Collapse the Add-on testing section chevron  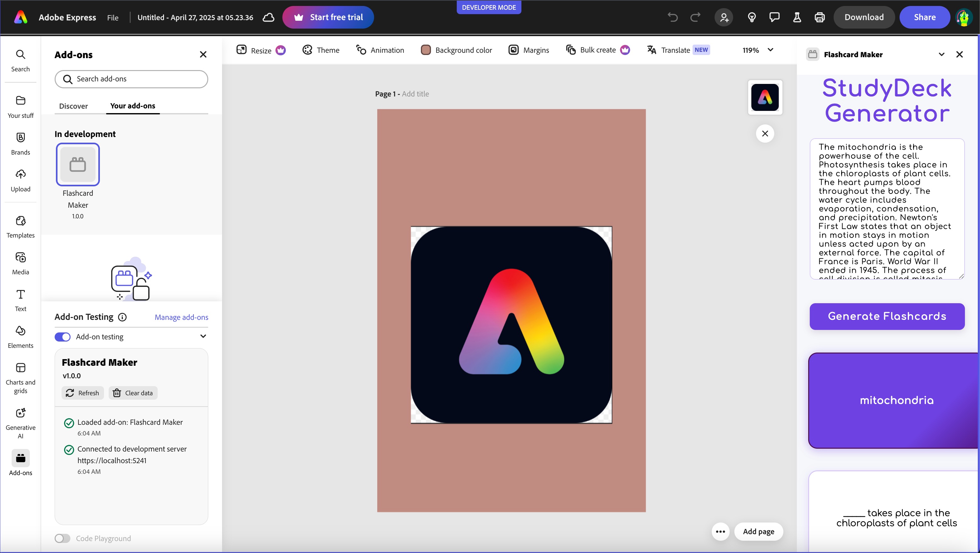pyautogui.click(x=203, y=337)
